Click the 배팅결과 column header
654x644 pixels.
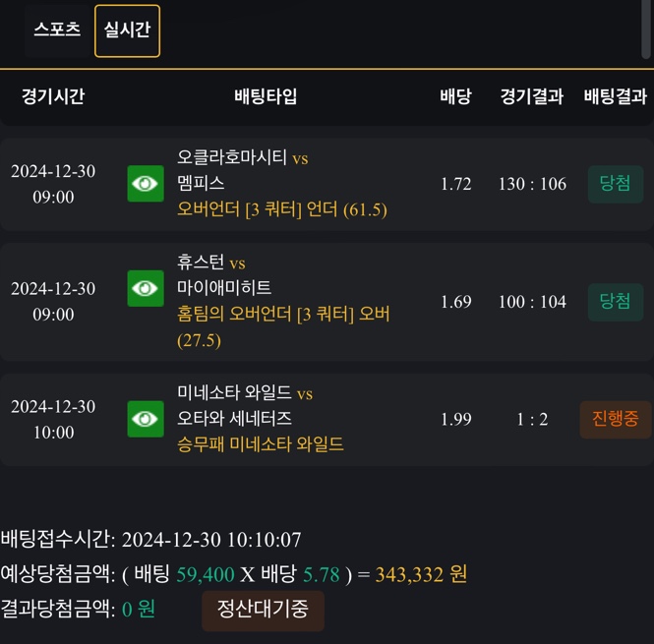click(616, 96)
